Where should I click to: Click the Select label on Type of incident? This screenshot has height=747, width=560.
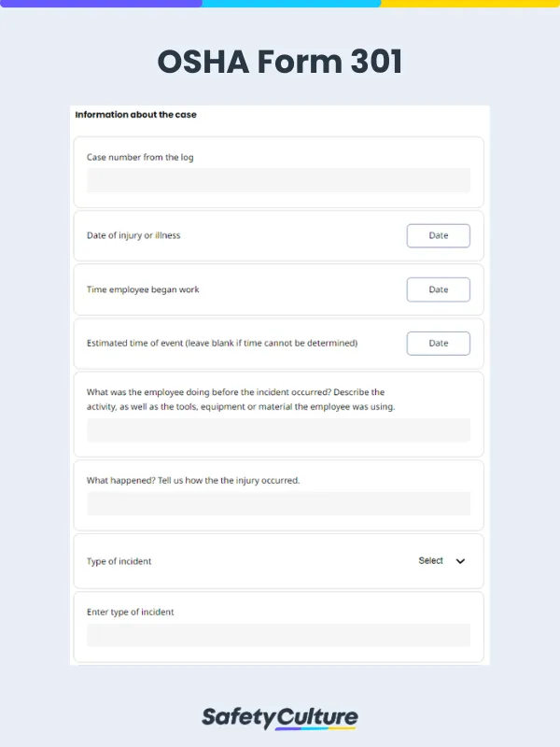click(x=431, y=561)
